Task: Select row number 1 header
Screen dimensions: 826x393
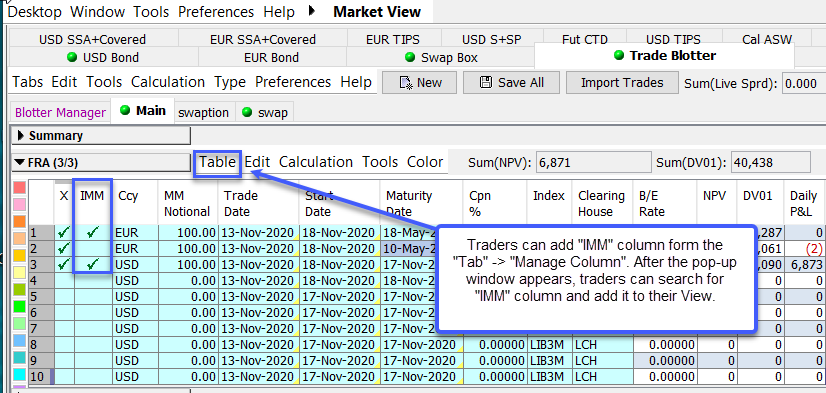Action: pyautogui.click(x=41, y=232)
